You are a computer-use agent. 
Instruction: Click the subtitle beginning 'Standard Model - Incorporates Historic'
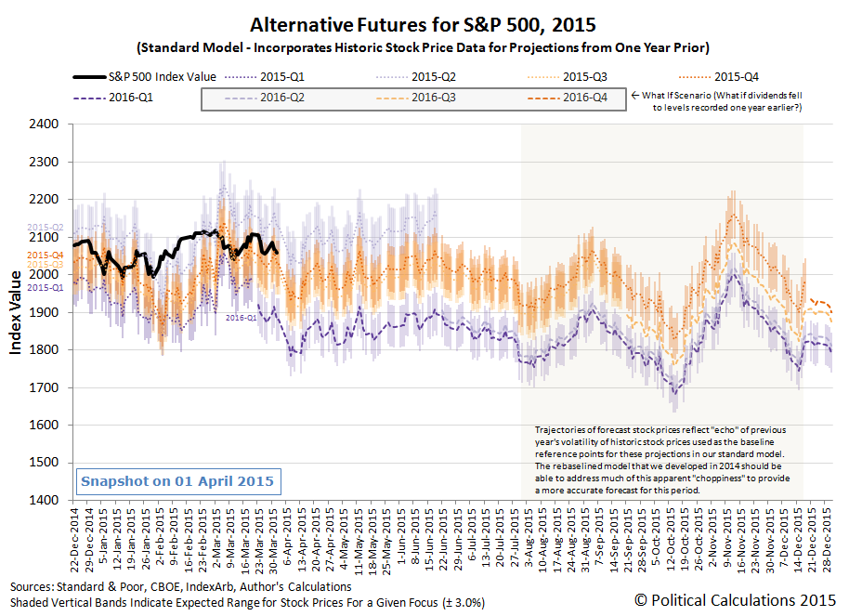click(x=423, y=47)
